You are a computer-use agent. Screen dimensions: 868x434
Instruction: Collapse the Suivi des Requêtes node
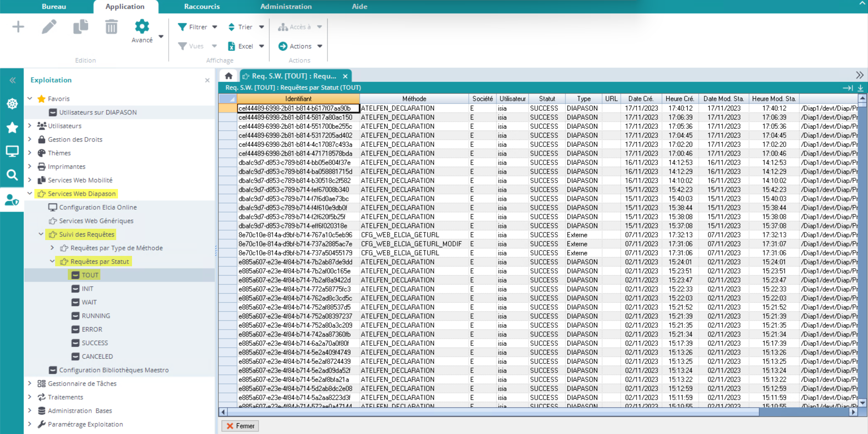[41, 234]
